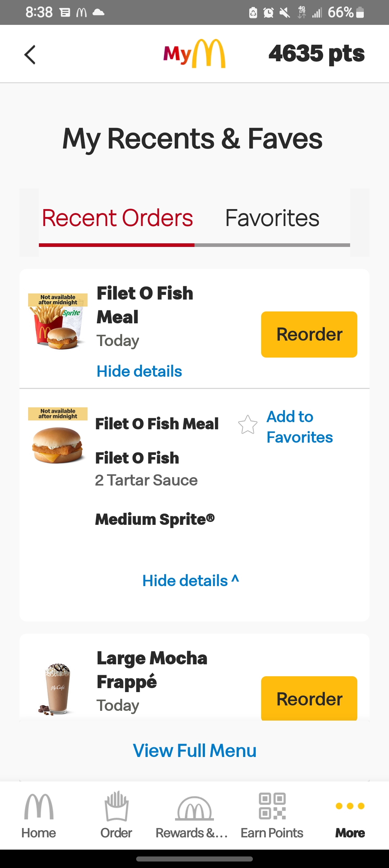Switch to the Favorites tab
Viewport: 389px width, 868px height.
coord(272,218)
